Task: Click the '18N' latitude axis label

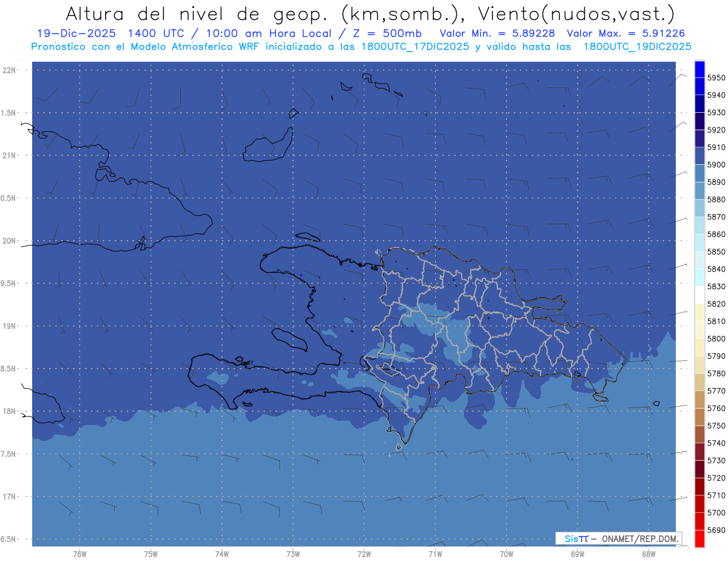Action: 10,411
